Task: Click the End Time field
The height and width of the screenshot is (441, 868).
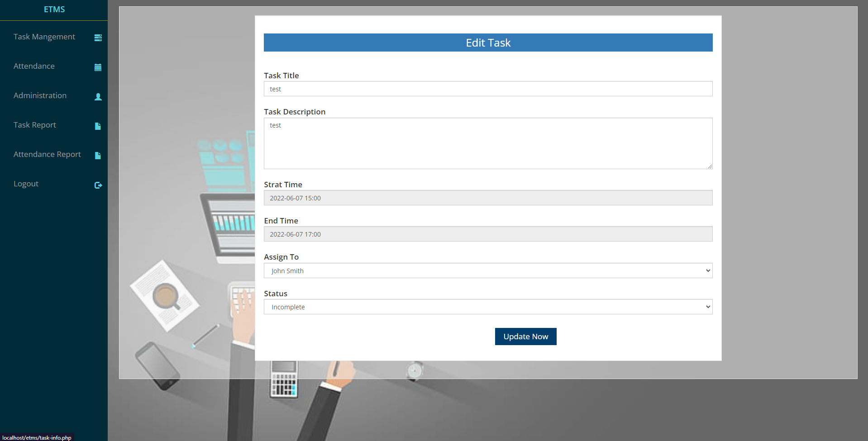Action: click(x=488, y=234)
